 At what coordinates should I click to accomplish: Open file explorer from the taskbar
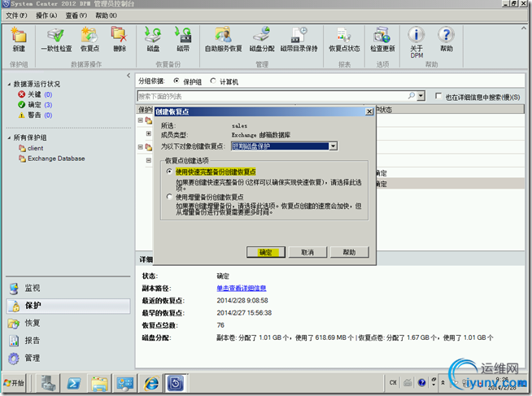[99, 383]
